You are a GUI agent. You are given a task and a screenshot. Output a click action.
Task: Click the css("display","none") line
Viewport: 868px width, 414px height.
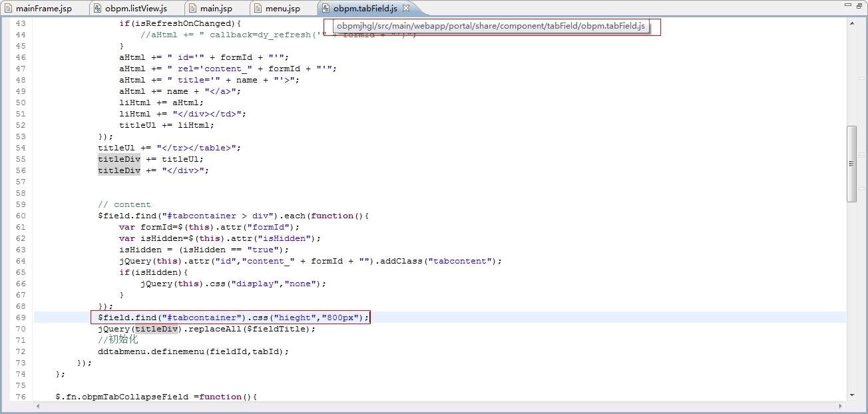(234, 284)
